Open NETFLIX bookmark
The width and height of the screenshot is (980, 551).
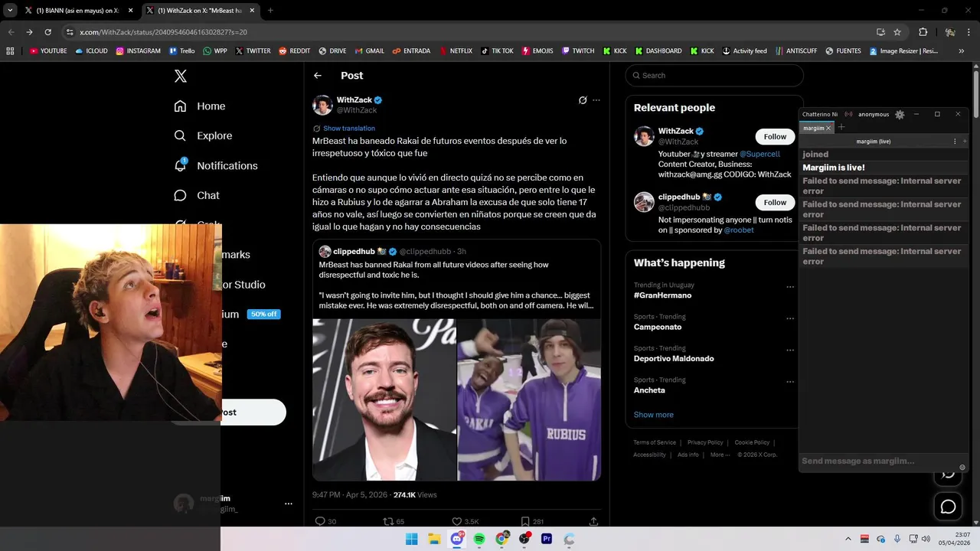pyautogui.click(x=455, y=51)
